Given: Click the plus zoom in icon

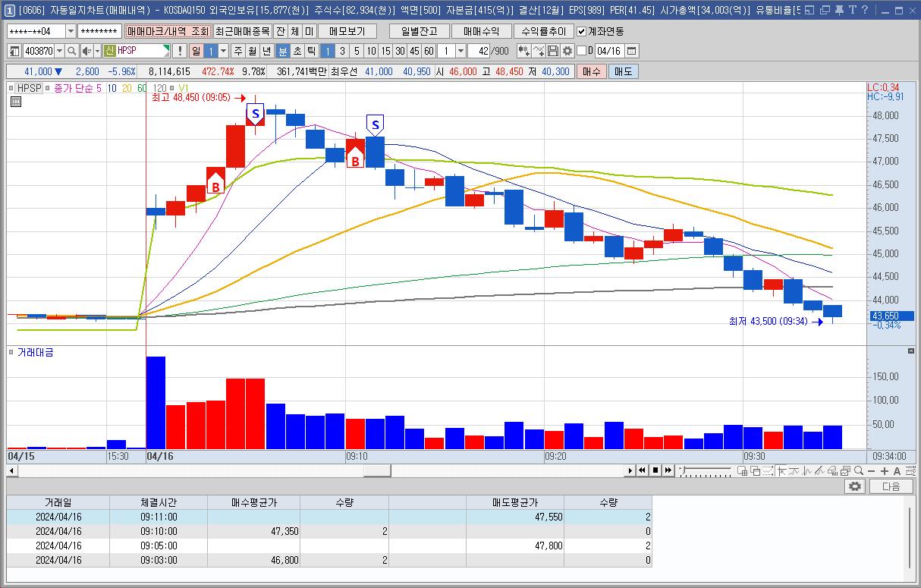Looking at the screenshot, I should tap(885, 471).
